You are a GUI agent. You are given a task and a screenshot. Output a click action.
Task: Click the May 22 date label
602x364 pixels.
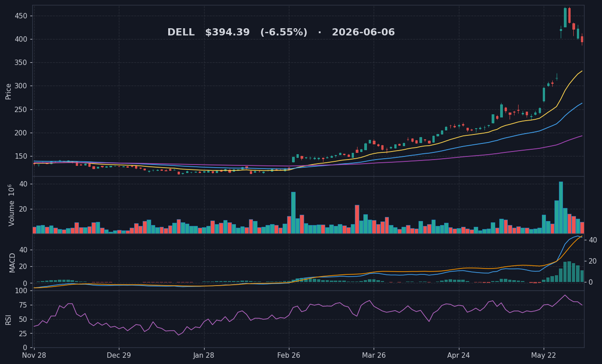544,355
